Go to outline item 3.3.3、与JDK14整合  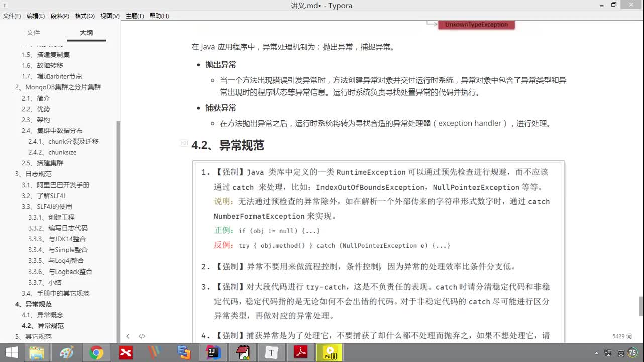coord(57,239)
